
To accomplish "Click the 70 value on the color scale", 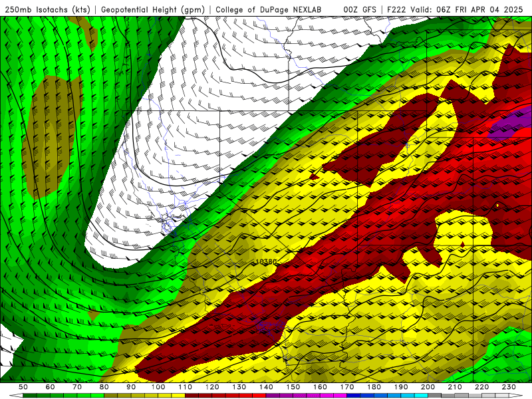I will (x=77, y=387).
